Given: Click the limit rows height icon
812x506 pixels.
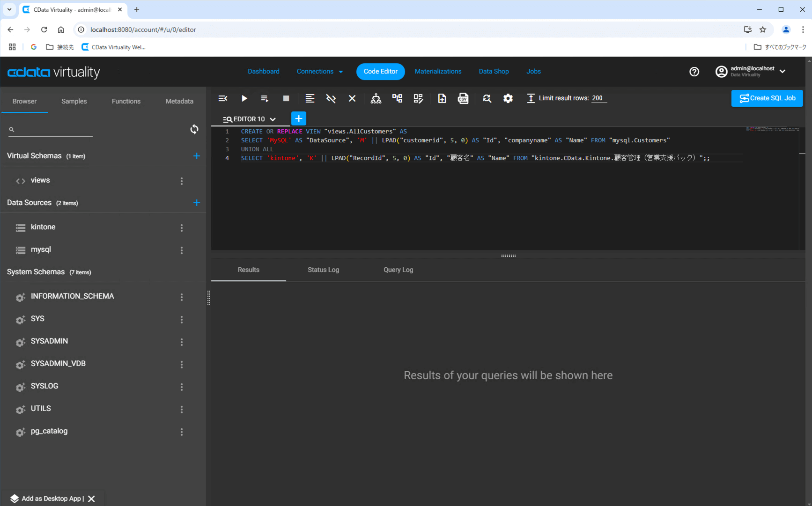Looking at the screenshot, I should (531, 98).
